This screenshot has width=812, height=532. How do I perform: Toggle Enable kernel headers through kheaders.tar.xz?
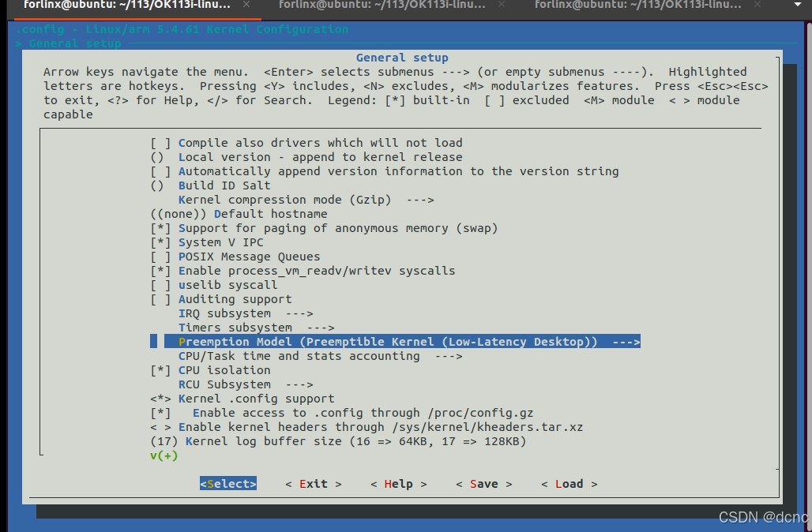click(x=367, y=428)
